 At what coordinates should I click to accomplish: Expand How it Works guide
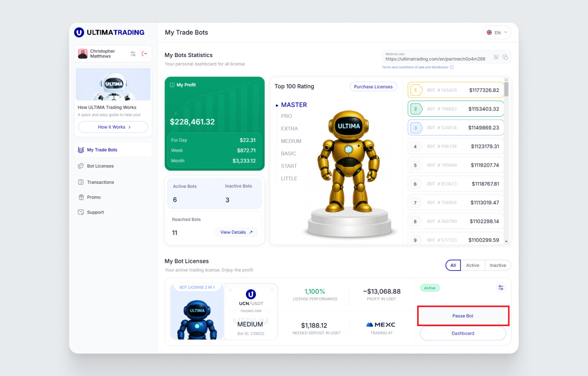pyautogui.click(x=113, y=127)
